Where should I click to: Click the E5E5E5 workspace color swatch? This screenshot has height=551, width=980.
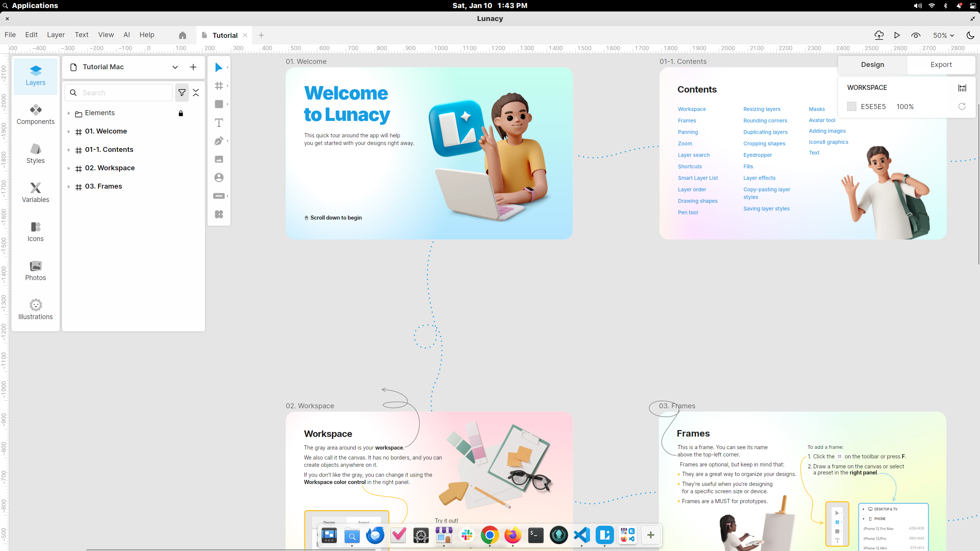point(852,106)
